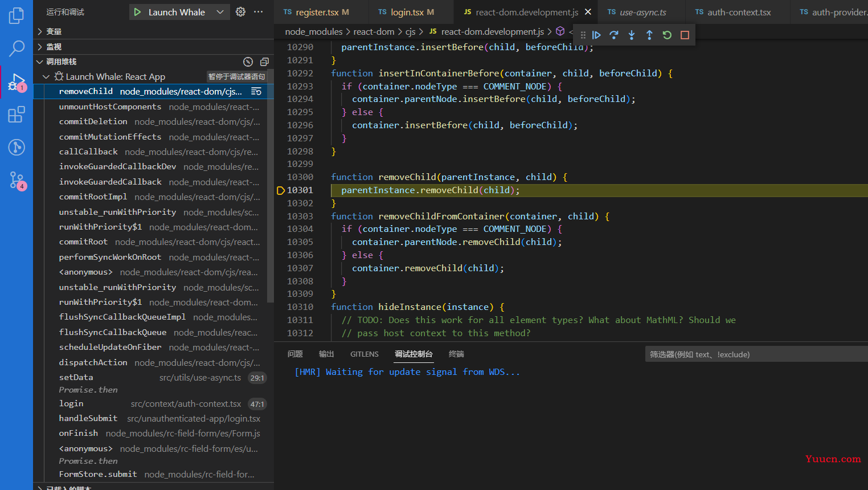Open the 问题 panel tab
The width and height of the screenshot is (868, 490).
click(295, 354)
